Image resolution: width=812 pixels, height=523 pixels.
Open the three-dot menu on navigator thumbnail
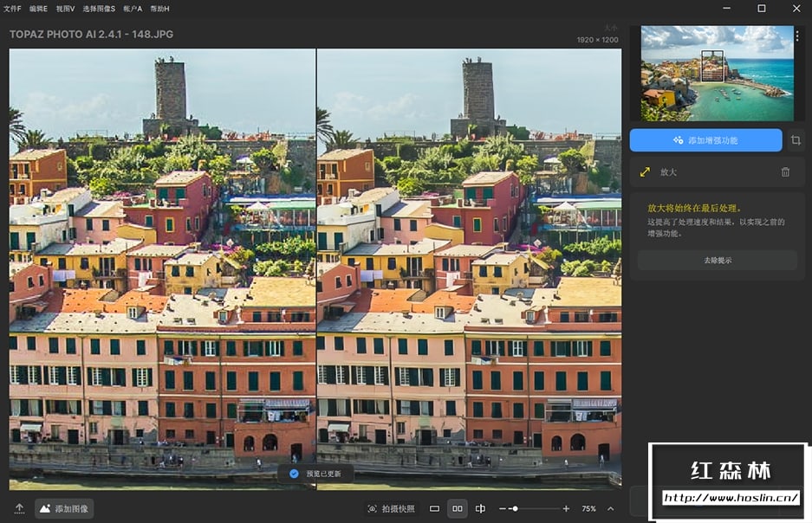point(797,36)
